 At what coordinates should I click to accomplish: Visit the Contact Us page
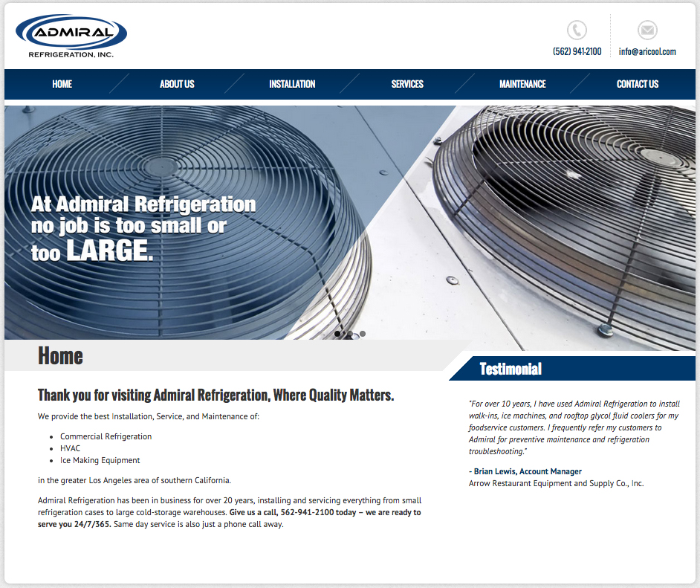click(638, 84)
